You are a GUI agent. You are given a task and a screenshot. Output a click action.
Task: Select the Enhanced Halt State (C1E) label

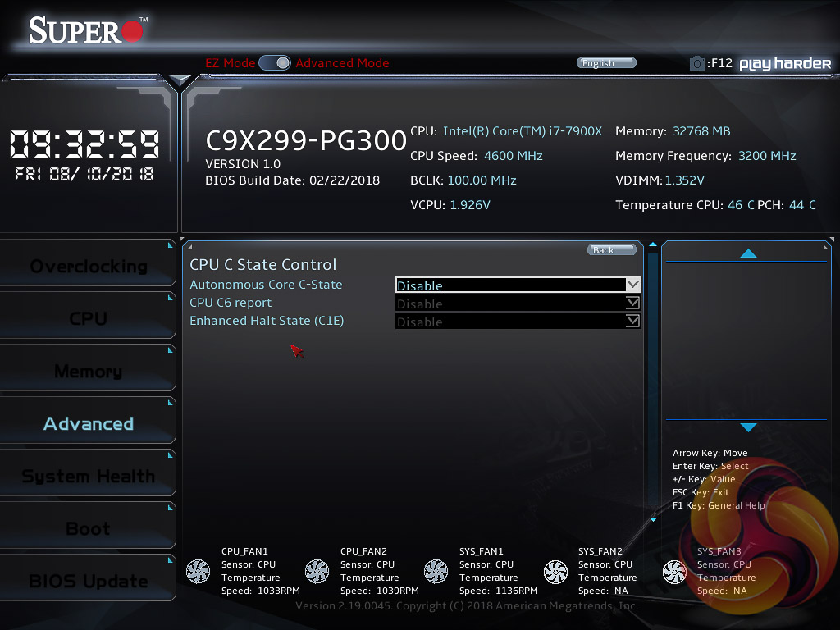(267, 321)
